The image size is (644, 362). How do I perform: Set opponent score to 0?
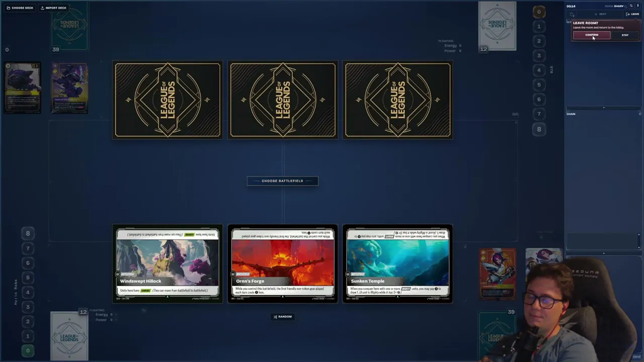(x=539, y=12)
